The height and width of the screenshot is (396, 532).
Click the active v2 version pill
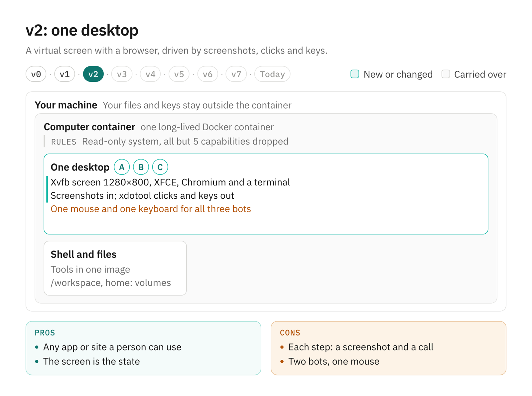93,74
